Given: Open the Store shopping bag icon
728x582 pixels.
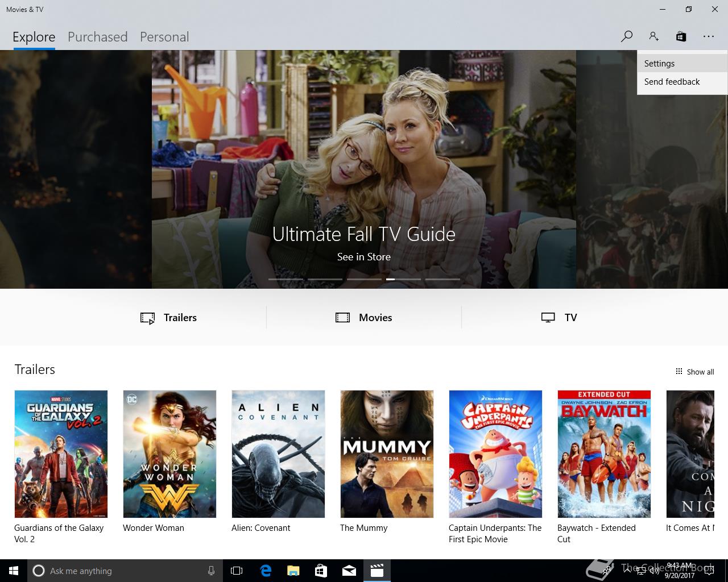Looking at the screenshot, I should click(x=681, y=36).
